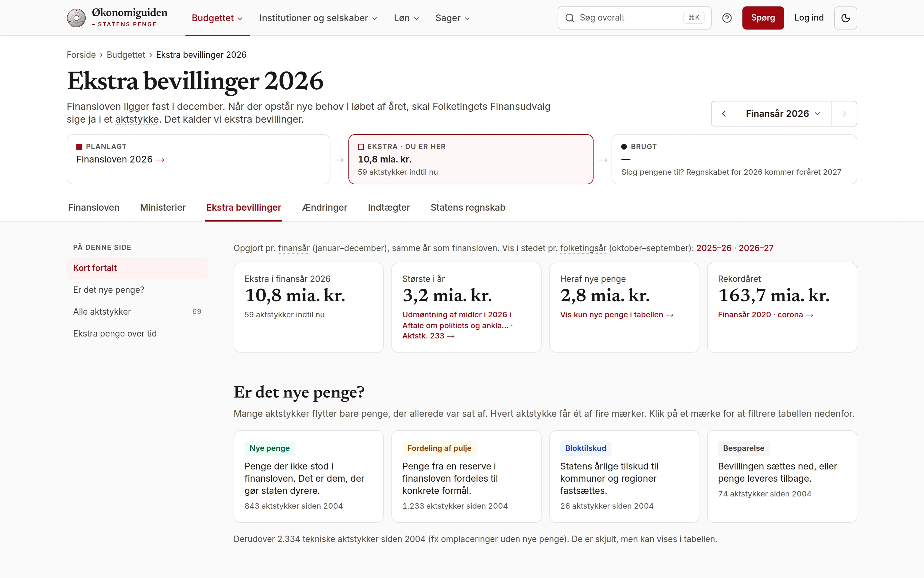Screen dimensions: 924x578
Task: Click the 69 count beside Alle aktstykker
Action: [x=197, y=311]
